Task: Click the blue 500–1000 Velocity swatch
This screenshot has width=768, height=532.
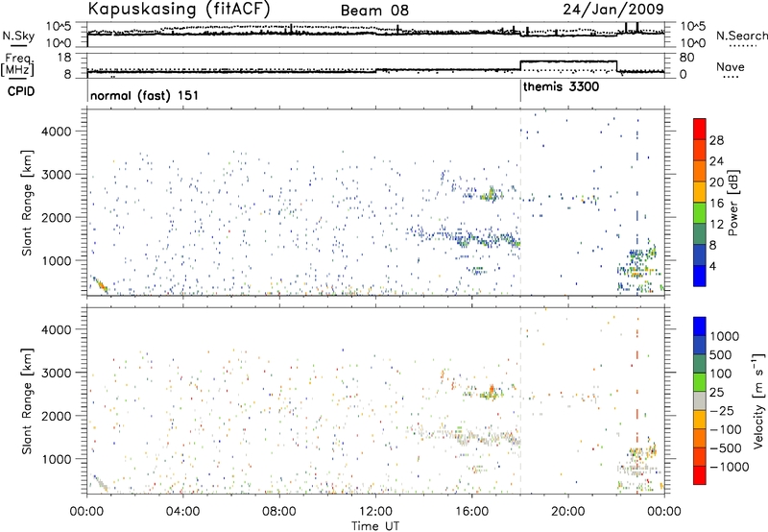Action: point(700,345)
